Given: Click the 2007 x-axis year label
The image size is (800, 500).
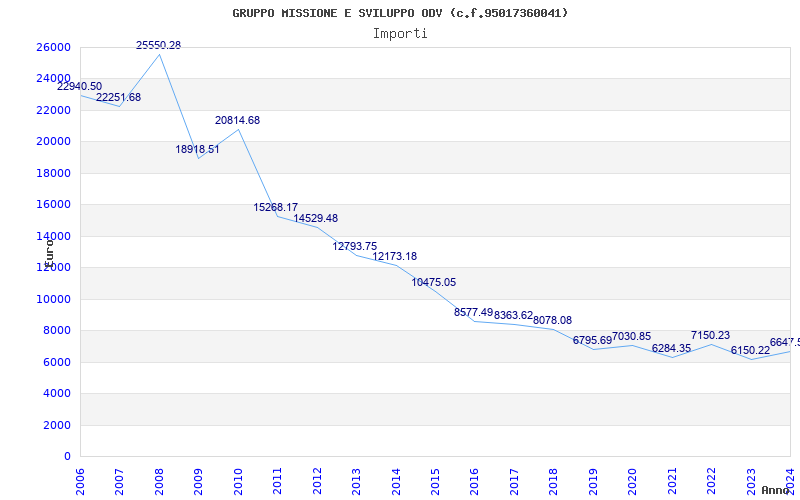Looking at the screenshot, I should click(119, 482).
